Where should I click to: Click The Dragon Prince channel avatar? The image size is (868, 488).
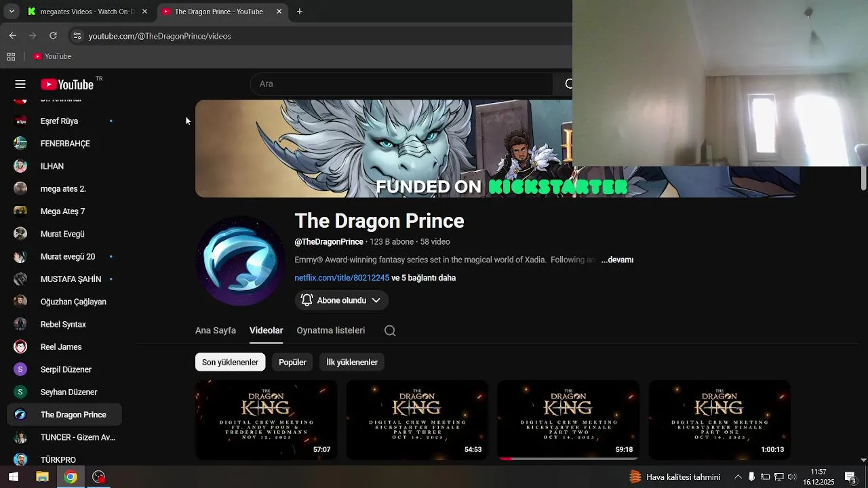(x=239, y=261)
